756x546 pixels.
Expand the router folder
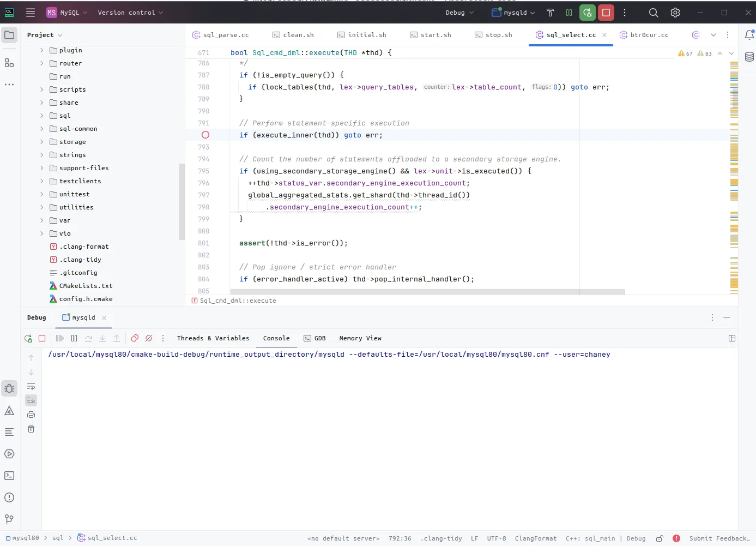coord(41,63)
